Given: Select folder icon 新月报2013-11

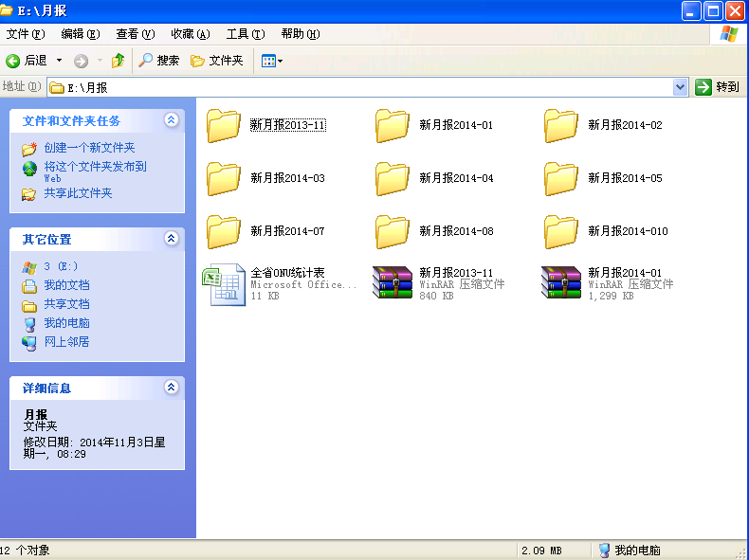Looking at the screenshot, I should click(223, 126).
